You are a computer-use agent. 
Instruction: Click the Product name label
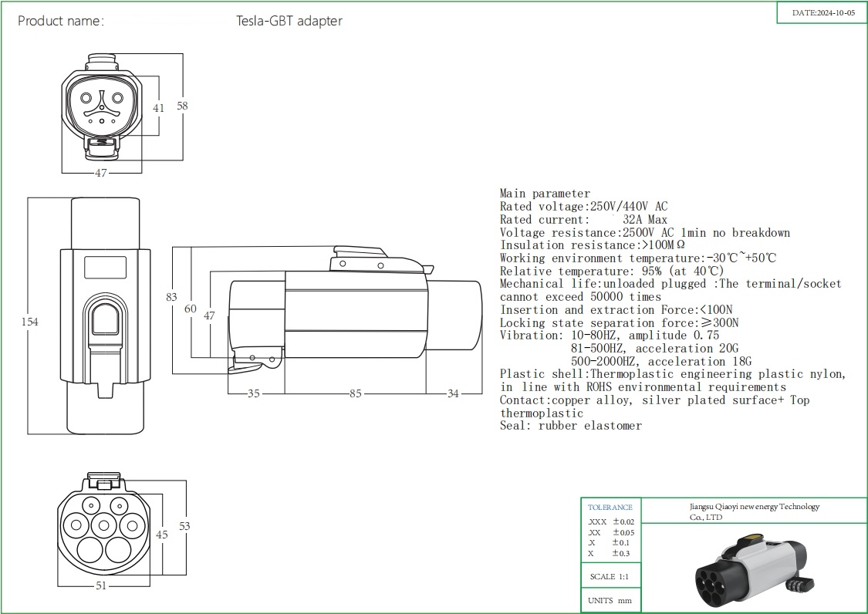point(60,21)
